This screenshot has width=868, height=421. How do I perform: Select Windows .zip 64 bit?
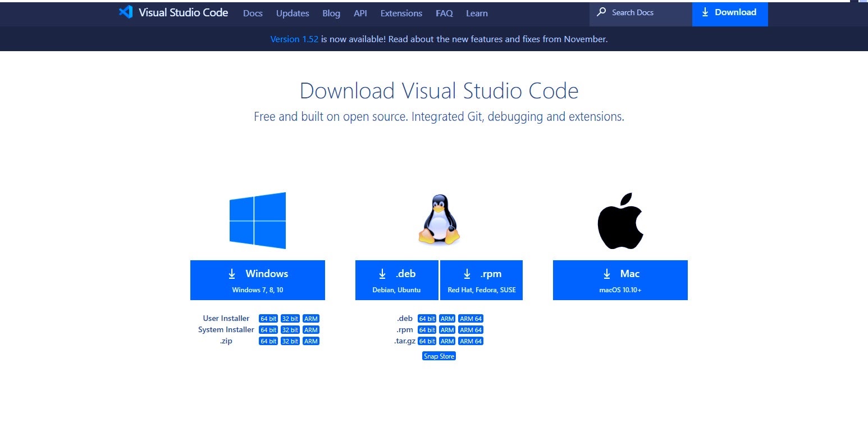click(268, 341)
